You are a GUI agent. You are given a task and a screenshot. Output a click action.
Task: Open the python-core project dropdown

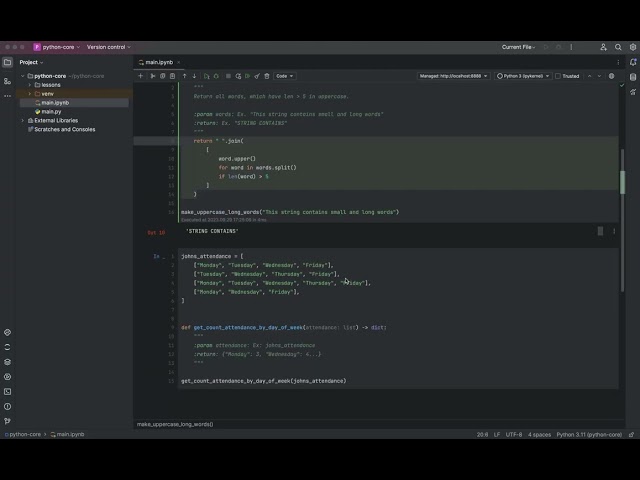(57, 47)
